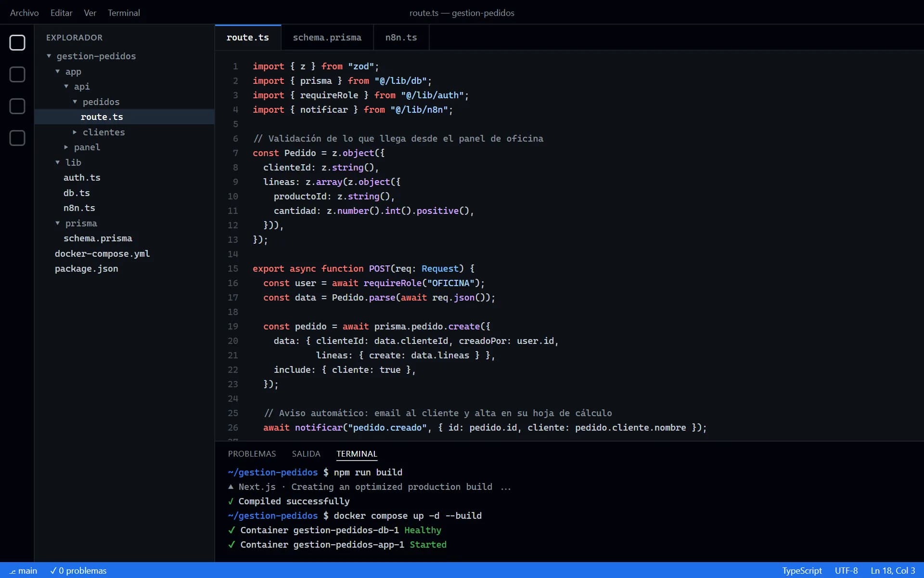Show the PROBLEMAS panel tab

[x=252, y=454]
